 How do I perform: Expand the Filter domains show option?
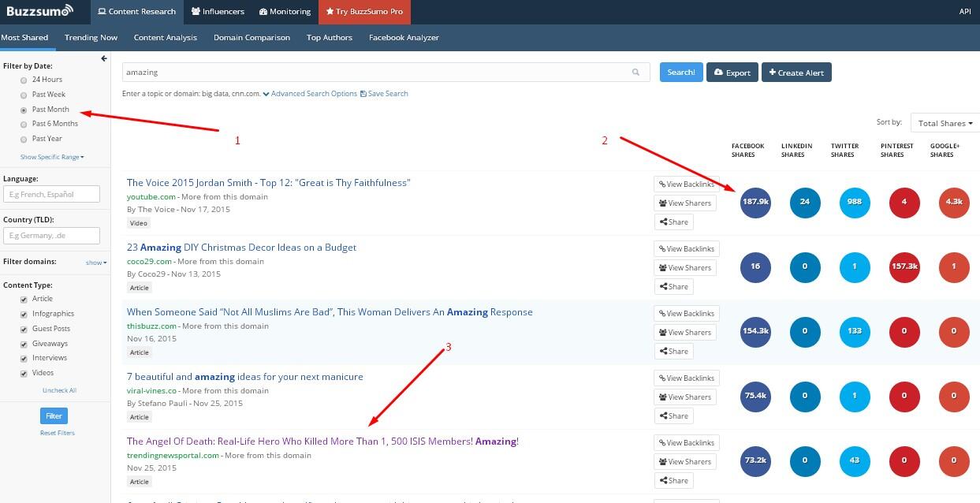[x=96, y=263]
